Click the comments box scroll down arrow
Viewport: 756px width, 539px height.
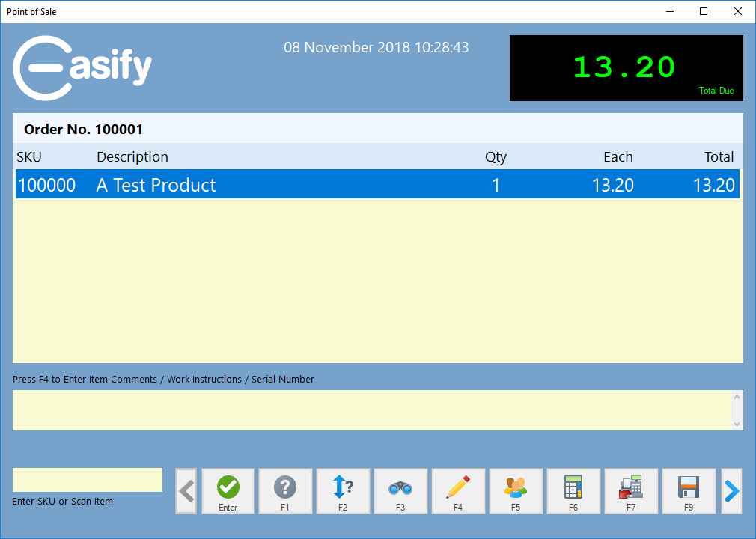[737, 424]
